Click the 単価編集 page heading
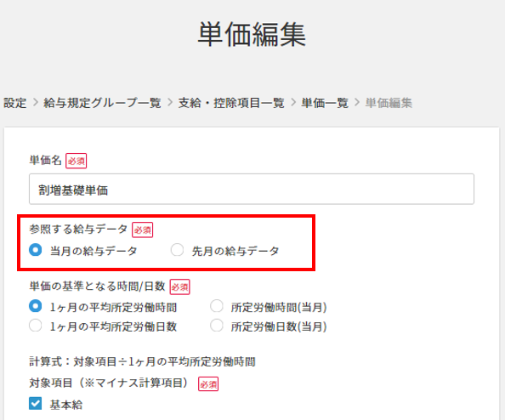This screenshot has height=420, width=505. (252, 35)
